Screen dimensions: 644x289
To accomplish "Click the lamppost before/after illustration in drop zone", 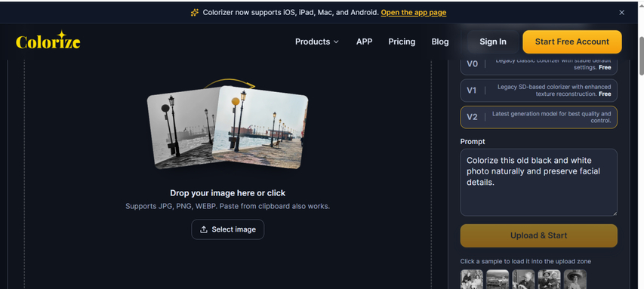I will [x=227, y=124].
